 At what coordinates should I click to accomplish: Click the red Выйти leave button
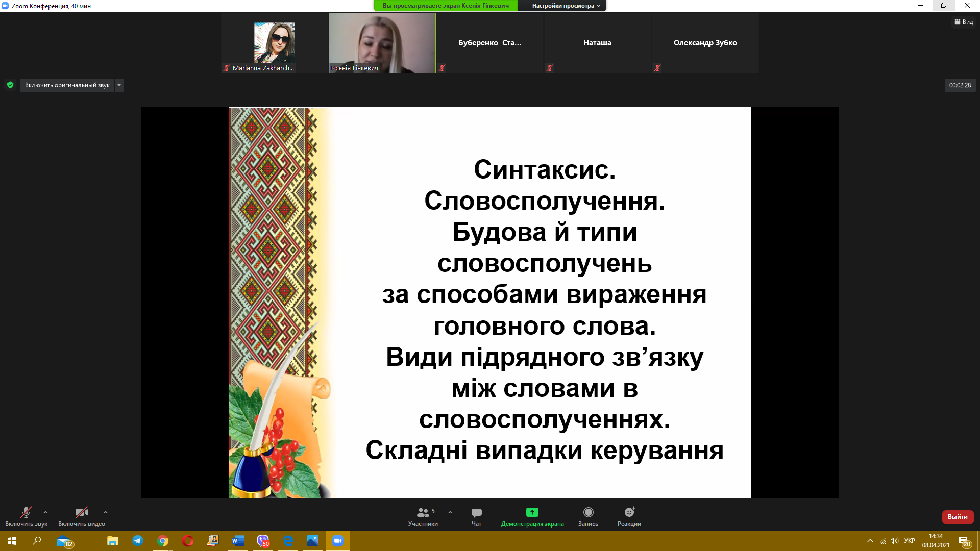pos(958,517)
